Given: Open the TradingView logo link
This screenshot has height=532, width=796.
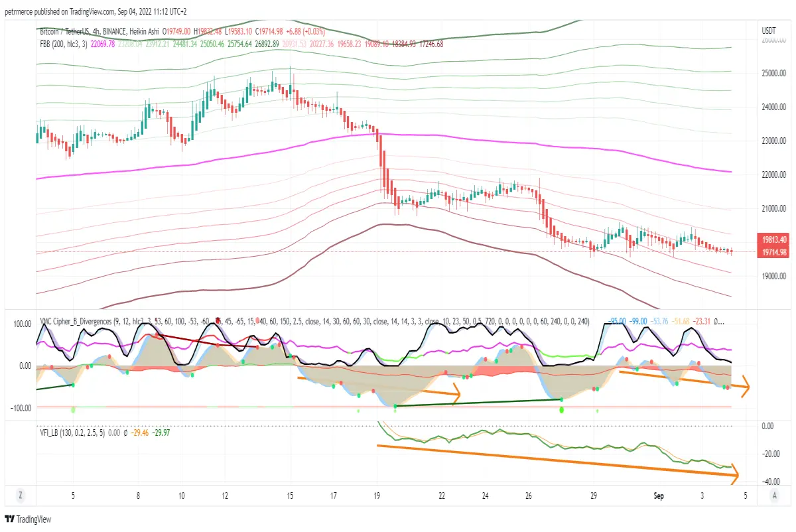Looking at the screenshot, I should pos(29,519).
